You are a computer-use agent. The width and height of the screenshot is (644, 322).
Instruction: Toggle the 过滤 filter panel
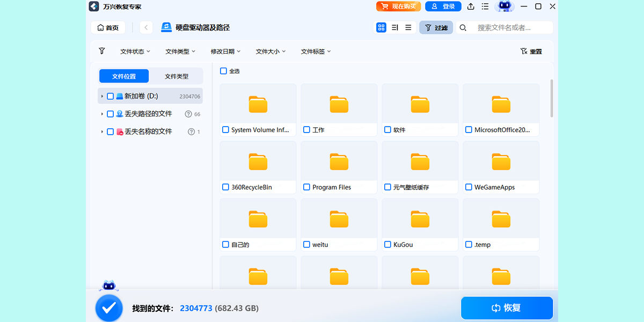point(436,27)
